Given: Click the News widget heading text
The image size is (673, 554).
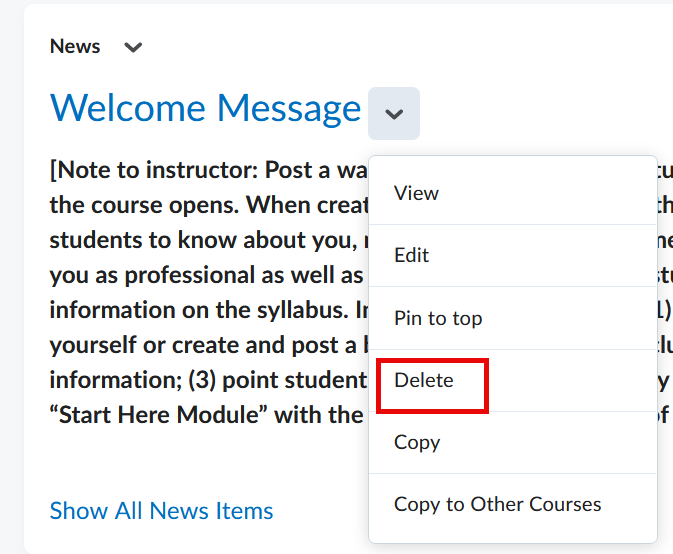Looking at the screenshot, I should coord(75,46).
